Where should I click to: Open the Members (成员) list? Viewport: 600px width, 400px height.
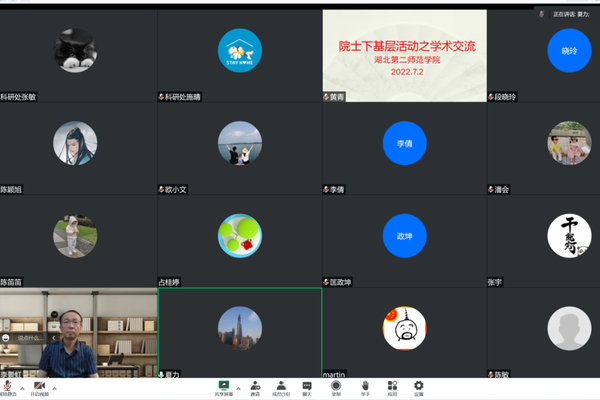click(281, 387)
